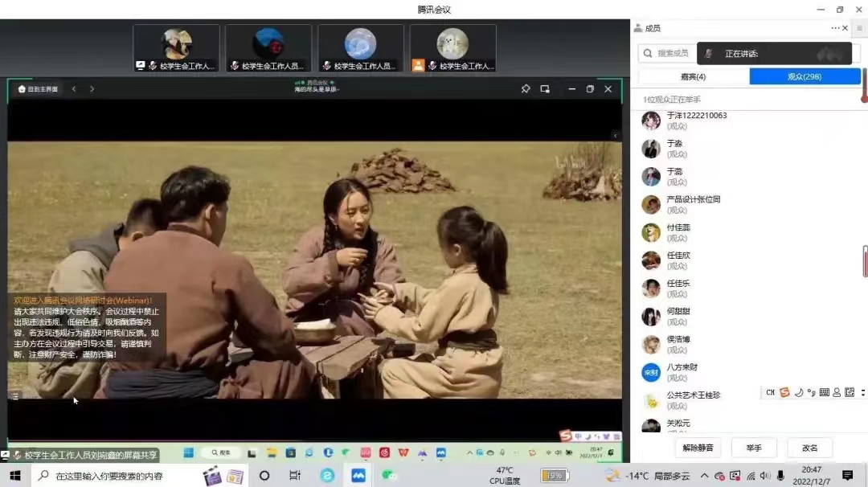Click the members list vertical scrollbar
The image size is (868, 487).
pyautogui.click(x=865, y=261)
